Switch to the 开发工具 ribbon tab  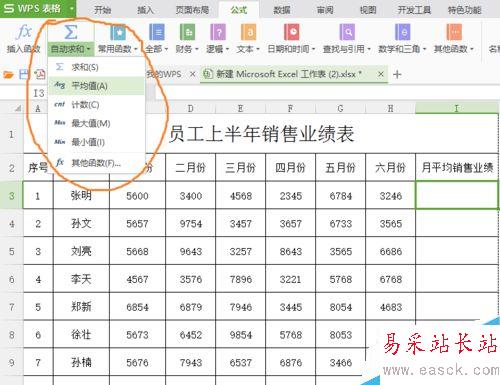pyautogui.click(x=414, y=9)
